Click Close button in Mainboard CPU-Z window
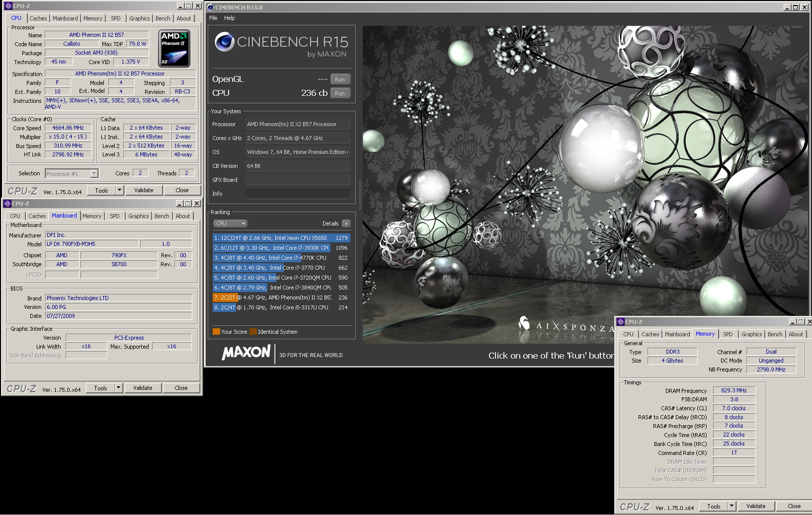Image resolution: width=812 pixels, height=515 pixels. point(181,388)
